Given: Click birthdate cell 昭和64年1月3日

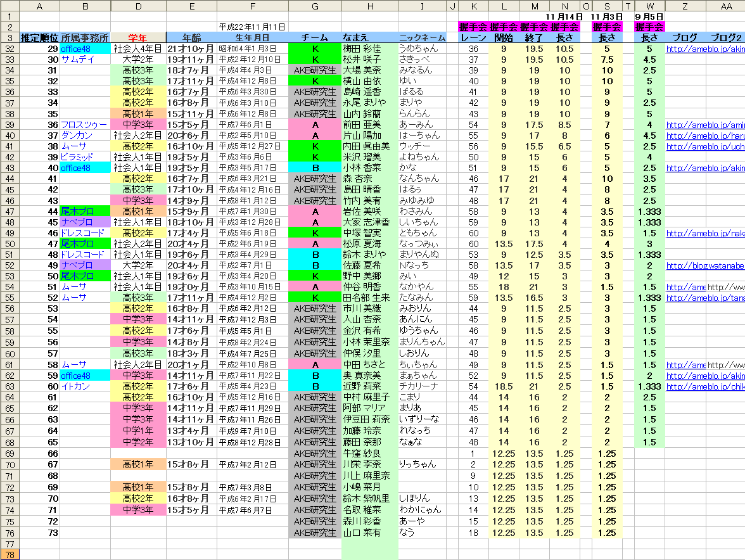Looking at the screenshot, I should pyautogui.click(x=252, y=49).
